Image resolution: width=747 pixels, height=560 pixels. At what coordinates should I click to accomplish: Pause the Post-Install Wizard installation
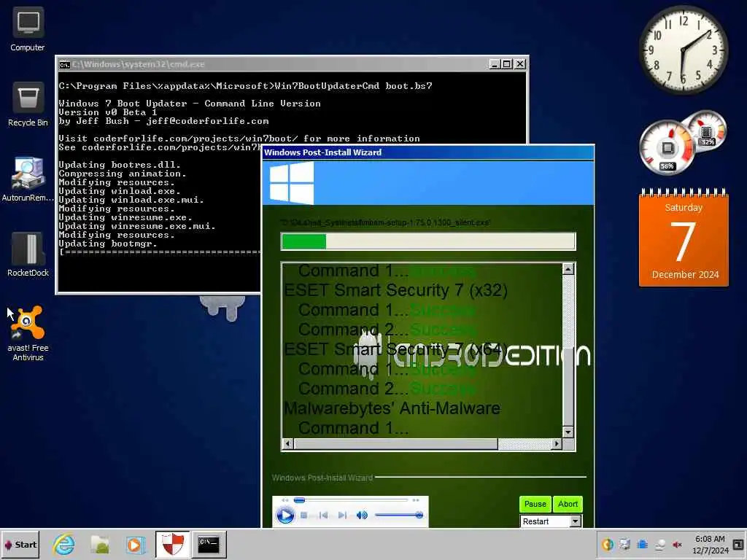(535, 504)
